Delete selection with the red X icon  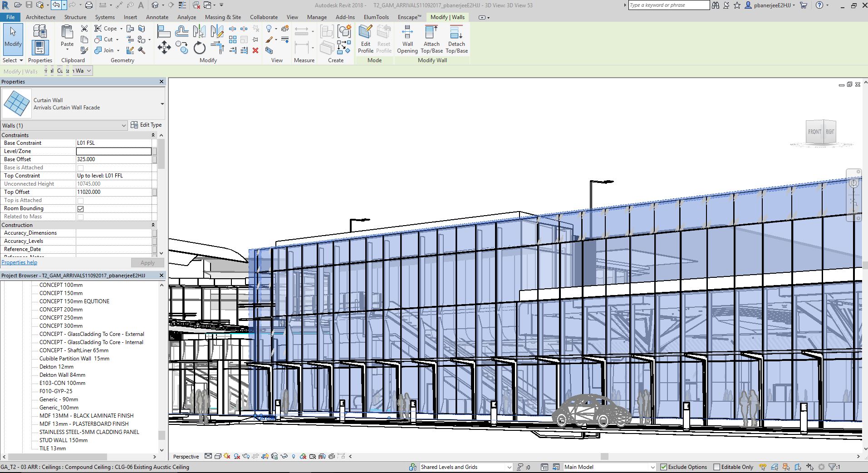tap(255, 50)
